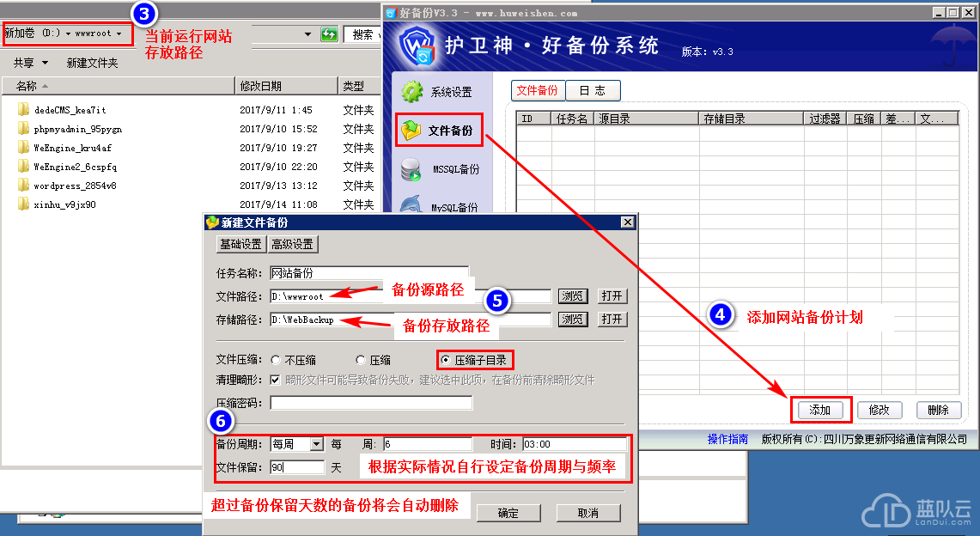This screenshot has width=980, height=536.
Task: Click the 好备份 title bar app icon
Action: pos(392,13)
